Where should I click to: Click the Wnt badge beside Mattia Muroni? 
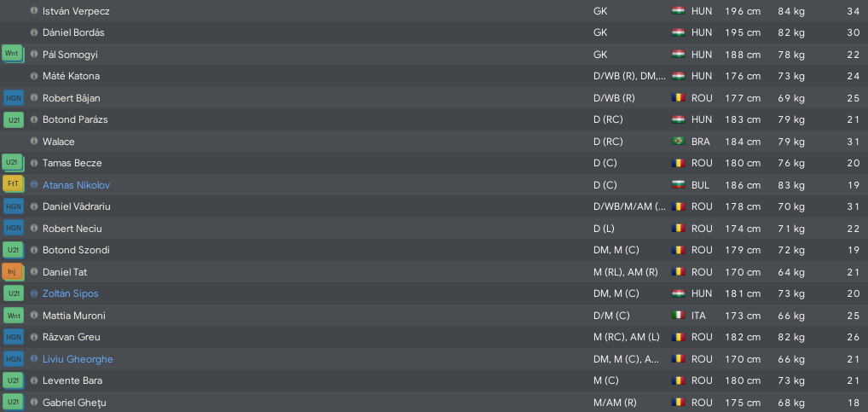[x=14, y=316]
